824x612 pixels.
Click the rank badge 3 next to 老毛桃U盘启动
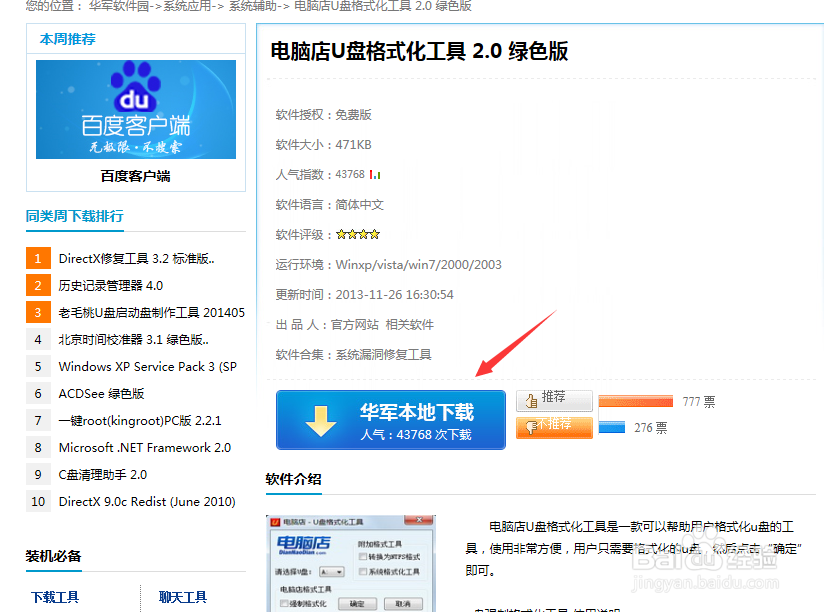click(x=37, y=312)
